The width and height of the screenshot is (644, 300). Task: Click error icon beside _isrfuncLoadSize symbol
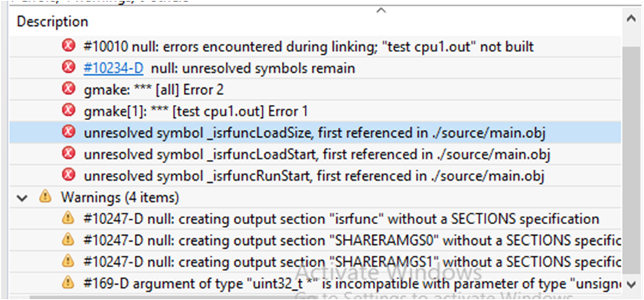68,132
